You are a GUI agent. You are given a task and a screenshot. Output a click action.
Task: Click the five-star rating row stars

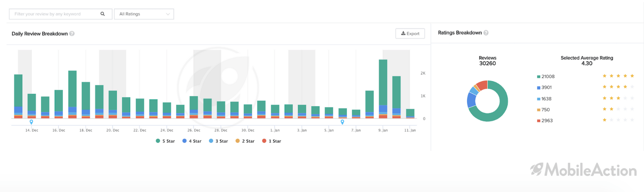pos(618,76)
